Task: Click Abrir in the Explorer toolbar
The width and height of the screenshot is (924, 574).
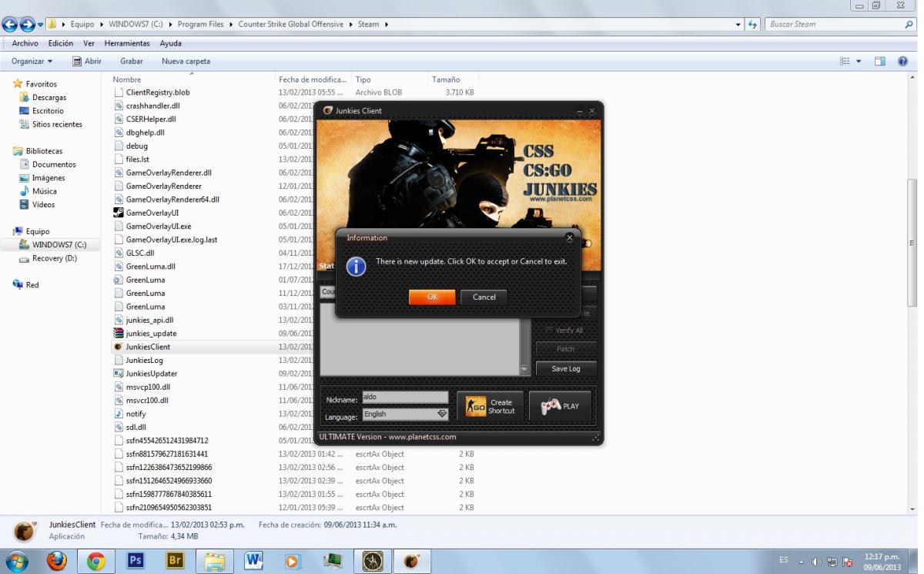Action: point(87,61)
